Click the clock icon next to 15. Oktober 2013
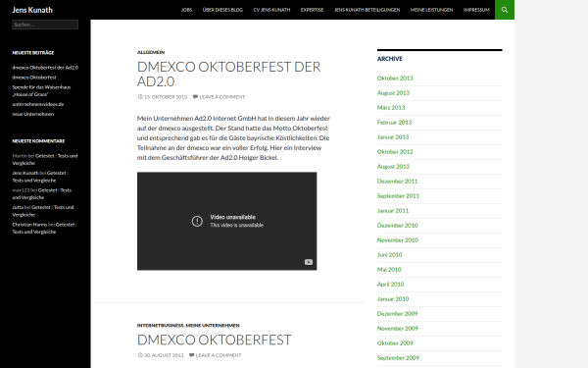588x368 pixels. click(140, 97)
